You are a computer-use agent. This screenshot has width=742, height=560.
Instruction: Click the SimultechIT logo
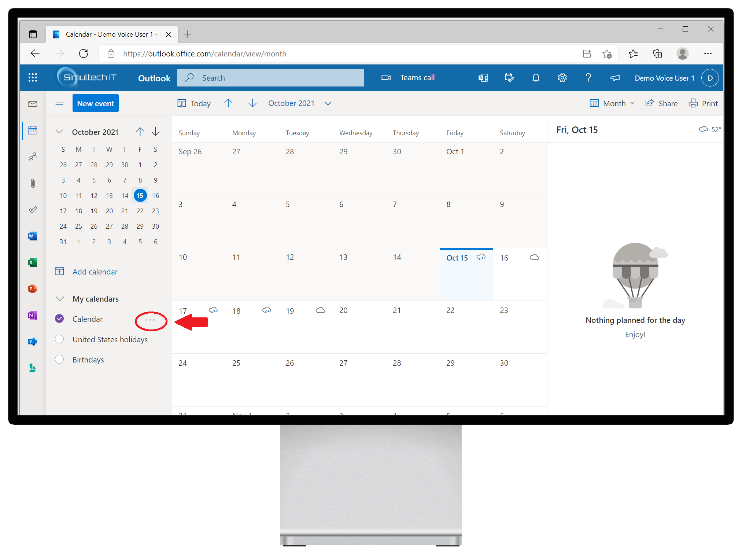pyautogui.click(x=87, y=77)
